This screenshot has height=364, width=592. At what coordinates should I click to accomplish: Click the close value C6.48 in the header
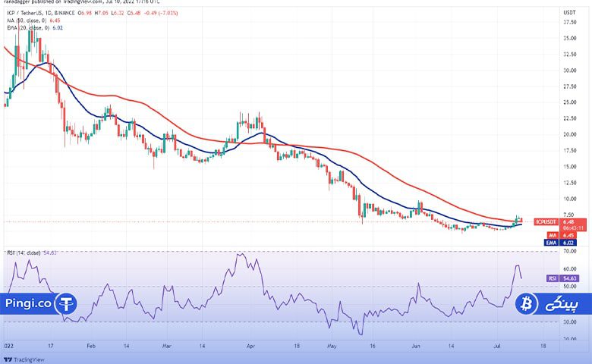pyautogui.click(x=134, y=13)
